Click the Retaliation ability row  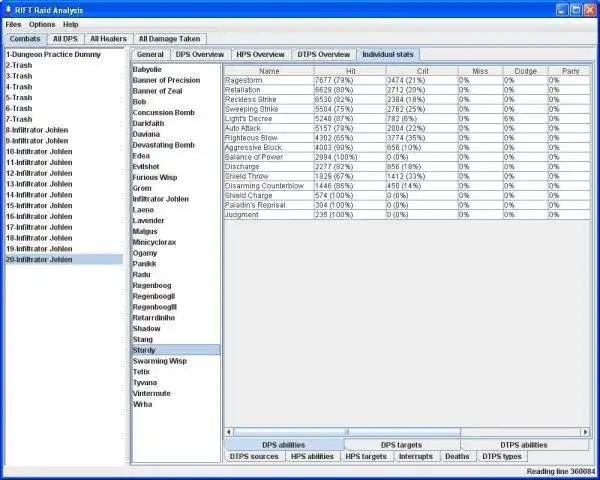(x=407, y=90)
